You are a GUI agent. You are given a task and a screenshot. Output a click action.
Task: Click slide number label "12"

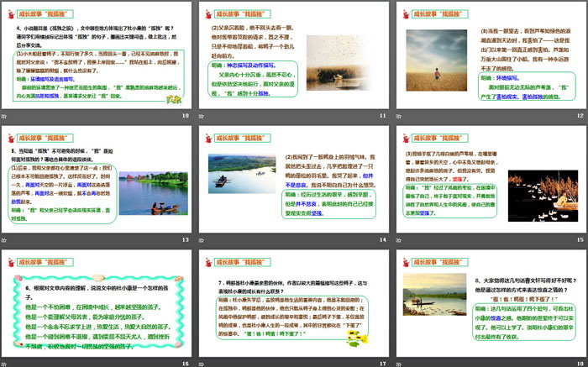point(580,116)
